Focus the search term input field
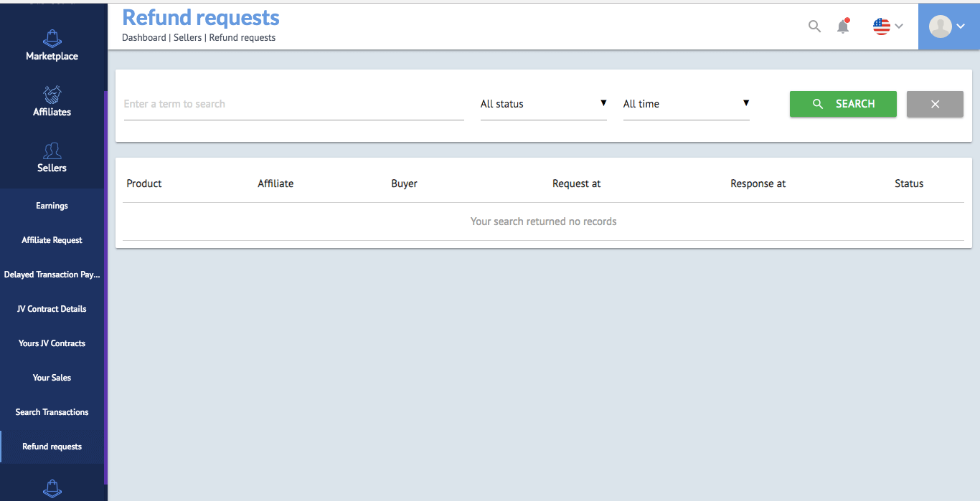 click(294, 105)
